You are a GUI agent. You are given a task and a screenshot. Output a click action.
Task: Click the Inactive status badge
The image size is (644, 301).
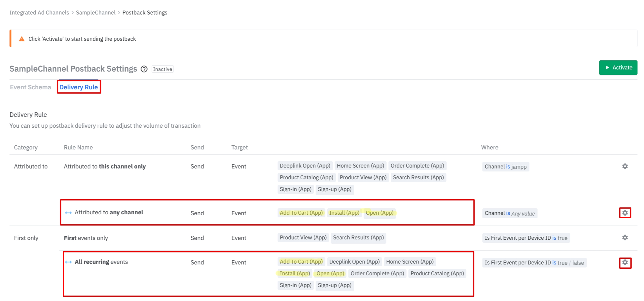(162, 69)
